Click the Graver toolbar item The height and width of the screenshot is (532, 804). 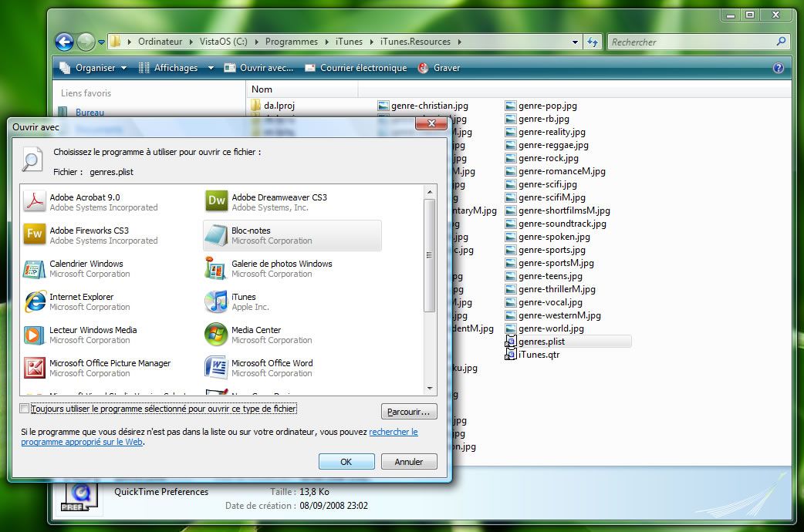click(x=439, y=68)
